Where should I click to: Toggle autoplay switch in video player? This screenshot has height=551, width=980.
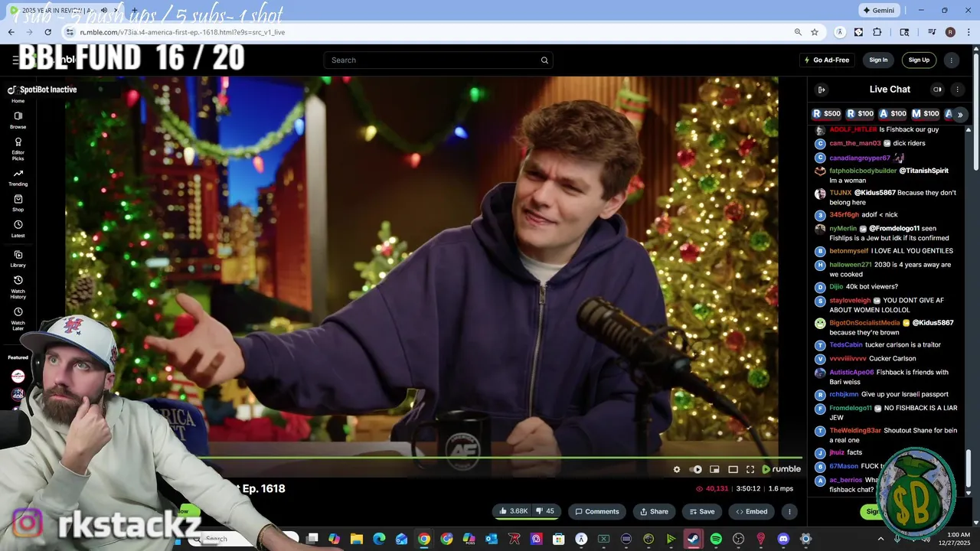click(x=695, y=469)
